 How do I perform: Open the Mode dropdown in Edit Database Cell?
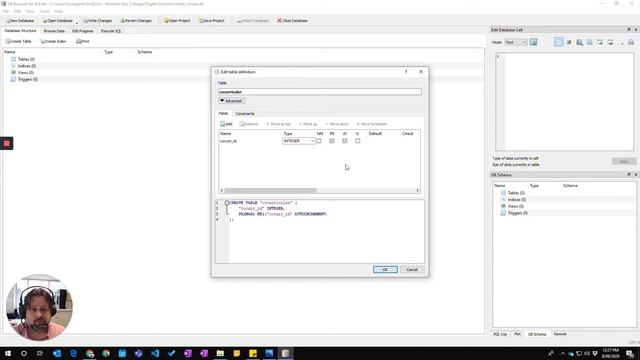tap(516, 42)
